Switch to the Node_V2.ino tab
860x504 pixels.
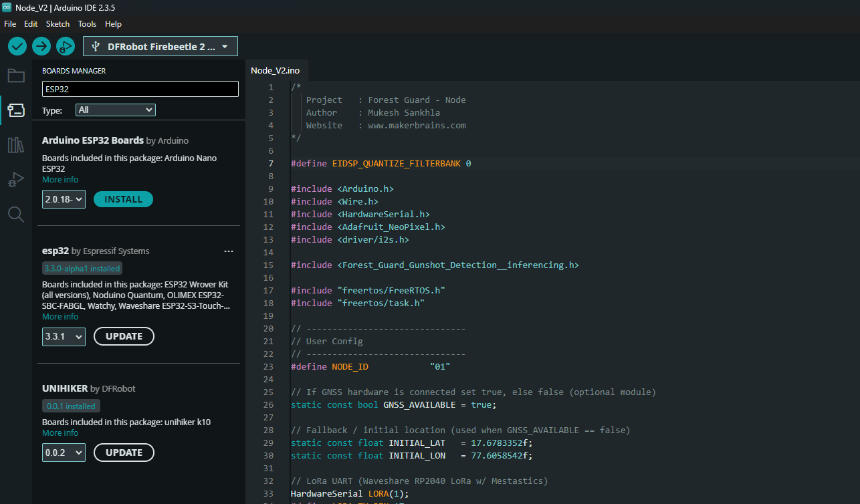[275, 70]
